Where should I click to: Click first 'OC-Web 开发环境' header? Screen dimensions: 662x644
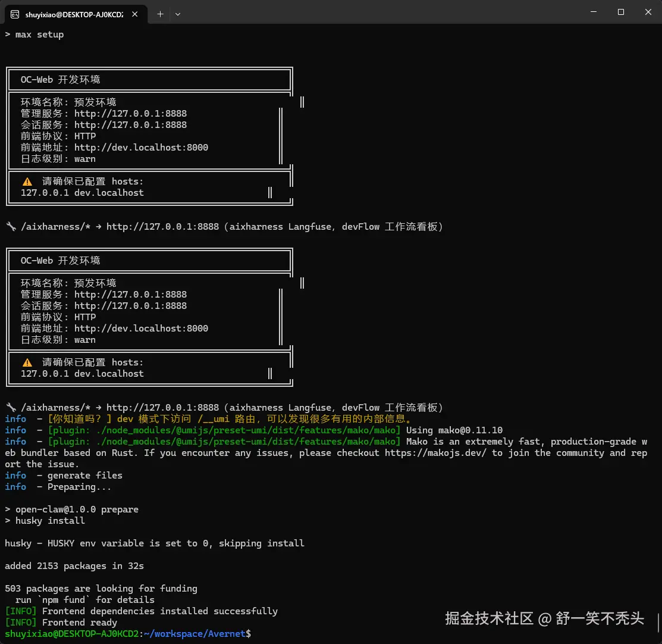click(x=61, y=80)
